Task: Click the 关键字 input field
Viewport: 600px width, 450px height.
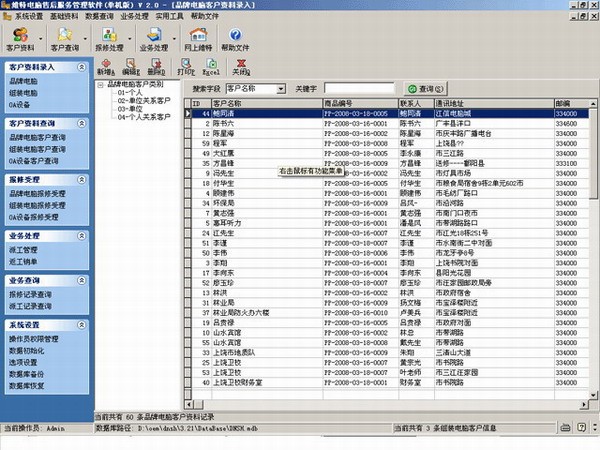Action: (360, 89)
